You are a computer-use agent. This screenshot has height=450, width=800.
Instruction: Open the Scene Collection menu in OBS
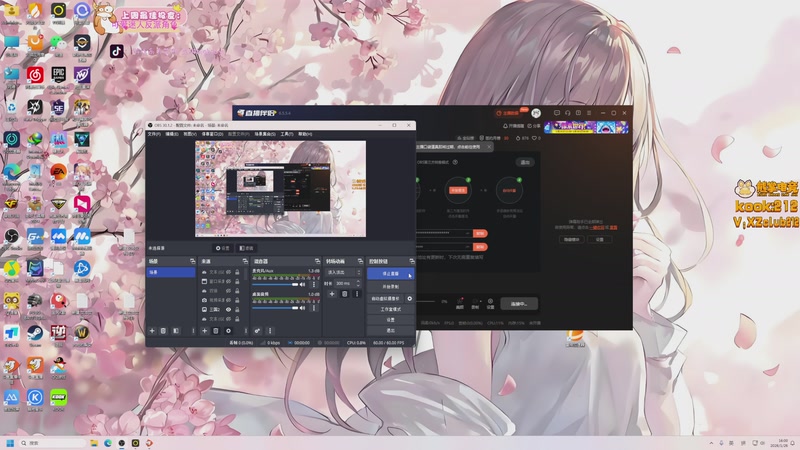(x=265, y=134)
